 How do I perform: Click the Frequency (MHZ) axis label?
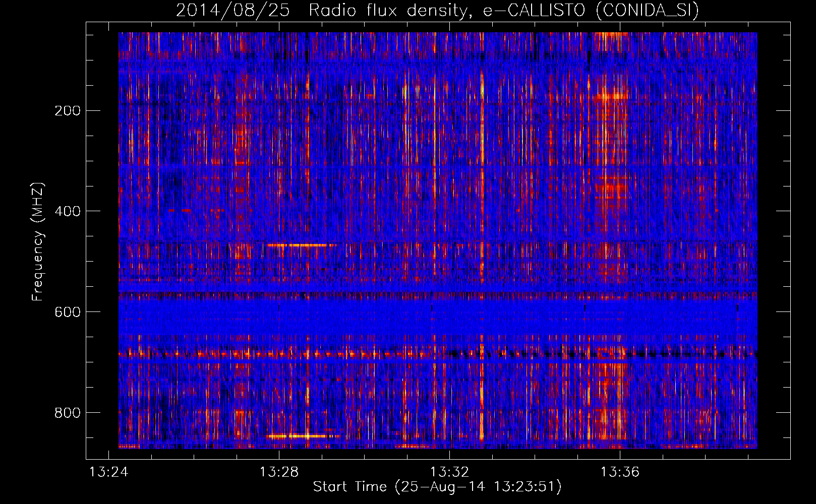tap(38, 241)
